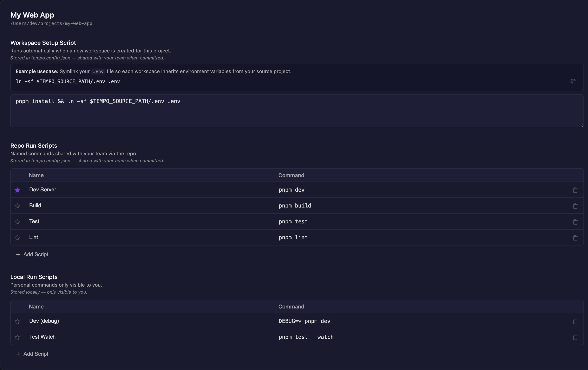Star the Dev (debug) local script
588x370 pixels.
coord(17,321)
